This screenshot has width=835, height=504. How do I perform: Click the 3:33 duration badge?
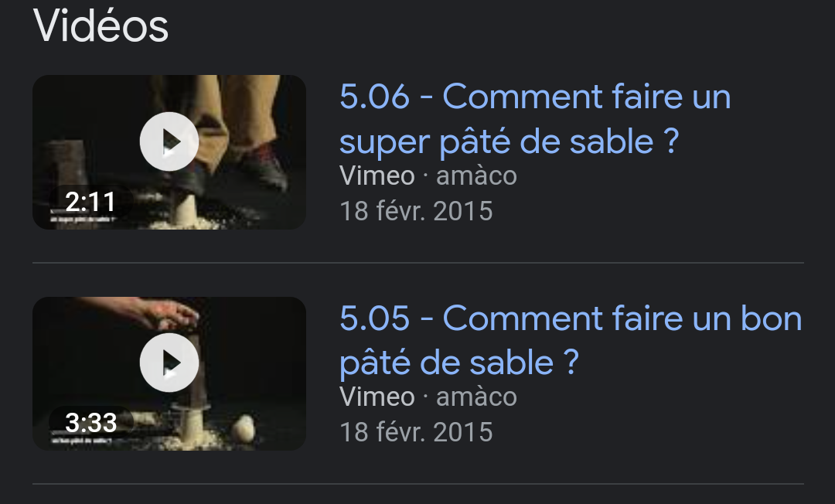pyautogui.click(x=90, y=423)
